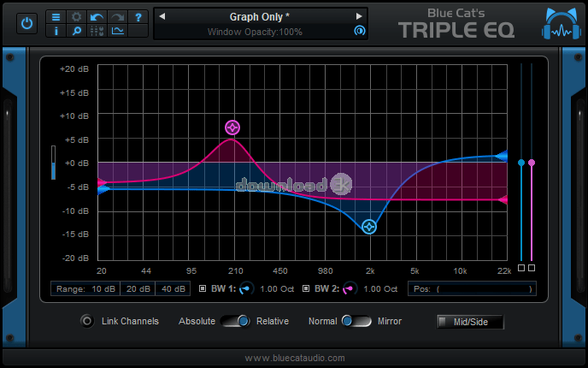588x368 pixels.
Task: Go to the previous preset with the left arrow
Action: [162, 16]
